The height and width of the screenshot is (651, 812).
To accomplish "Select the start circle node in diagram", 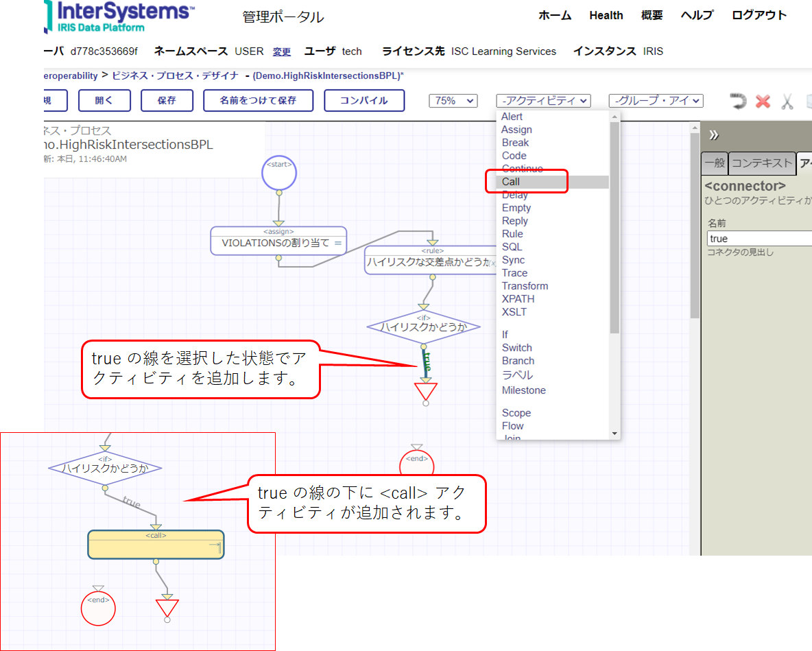I will 279,172.
